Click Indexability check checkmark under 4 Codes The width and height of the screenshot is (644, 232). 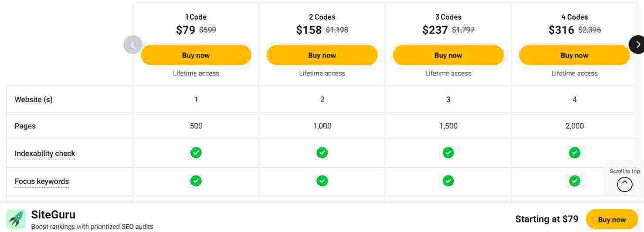click(574, 153)
